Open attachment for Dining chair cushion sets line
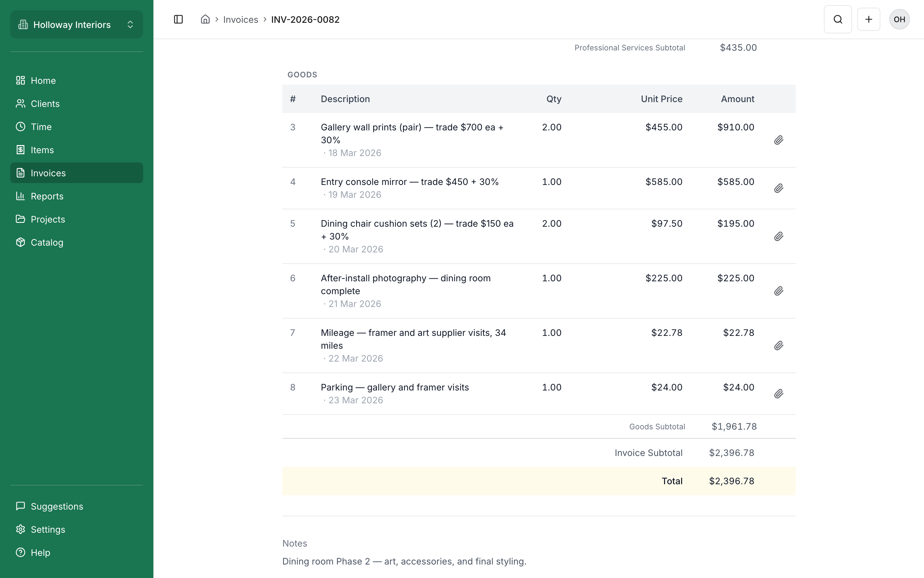This screenshot has height=578, width=924. pyautogui.click(x=779, y=236)
